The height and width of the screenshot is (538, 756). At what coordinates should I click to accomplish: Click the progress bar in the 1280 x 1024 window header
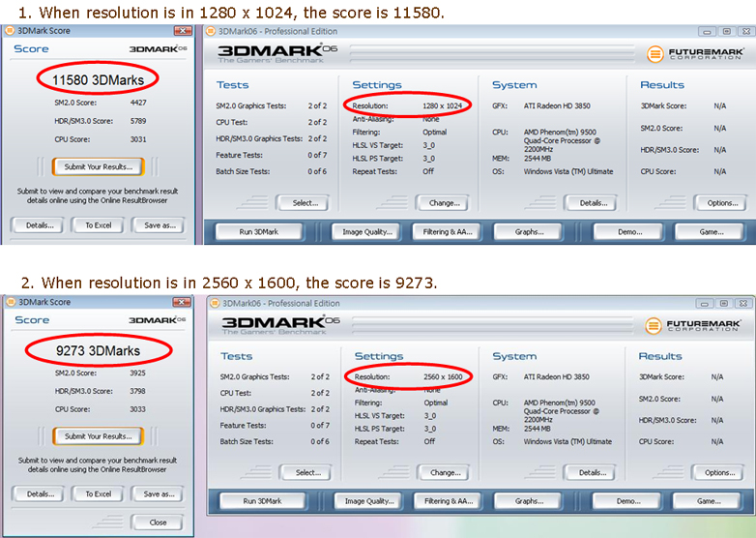[492, 54]
